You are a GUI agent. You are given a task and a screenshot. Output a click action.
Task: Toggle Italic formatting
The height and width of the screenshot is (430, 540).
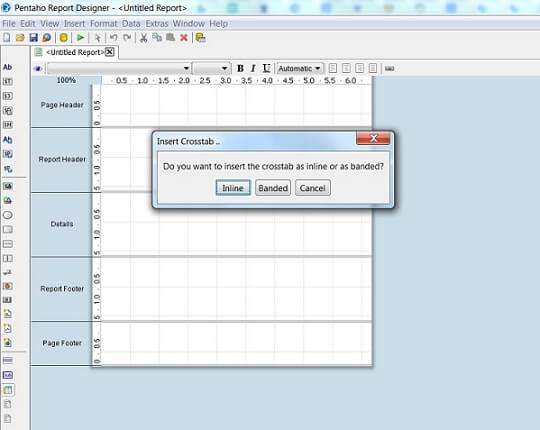(x=253, y=68)
